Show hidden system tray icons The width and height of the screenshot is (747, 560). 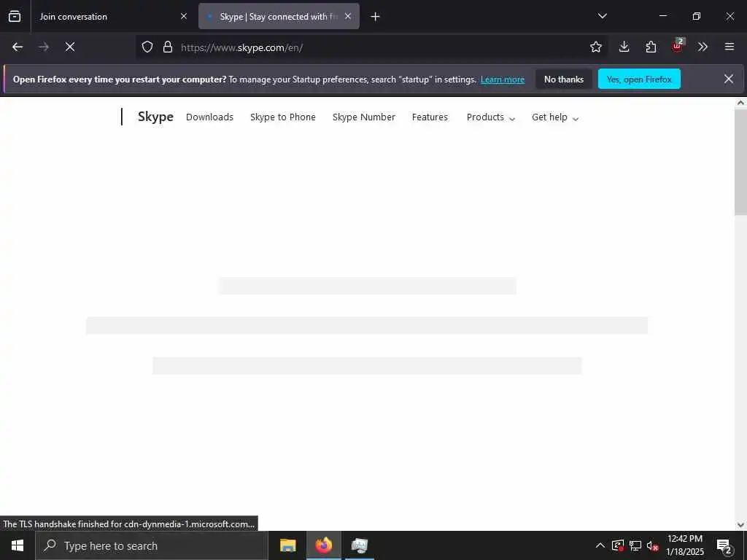point(600,545)
